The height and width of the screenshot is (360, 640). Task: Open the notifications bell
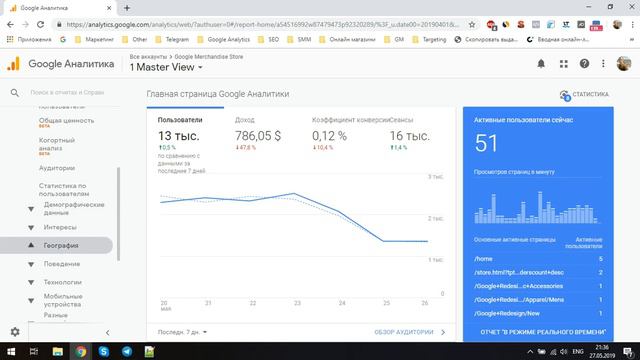click(541, 64)
